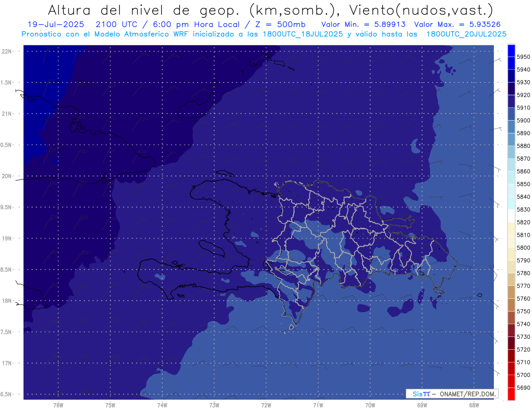Click the dark red swatch between 5720 and 5730
The image size is (532, 411).
[x=511, y=343]
